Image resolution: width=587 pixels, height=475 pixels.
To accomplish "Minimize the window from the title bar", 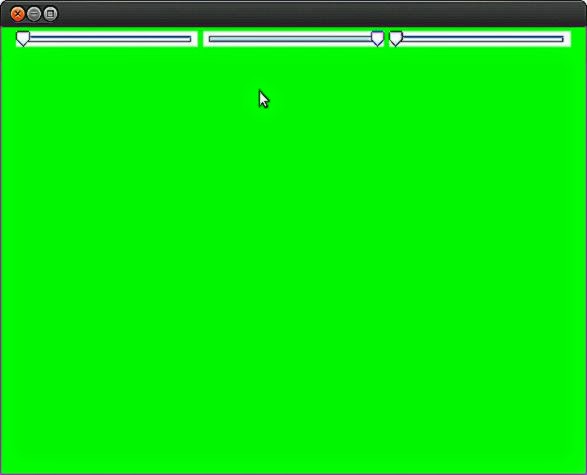I will click(34, 14).
